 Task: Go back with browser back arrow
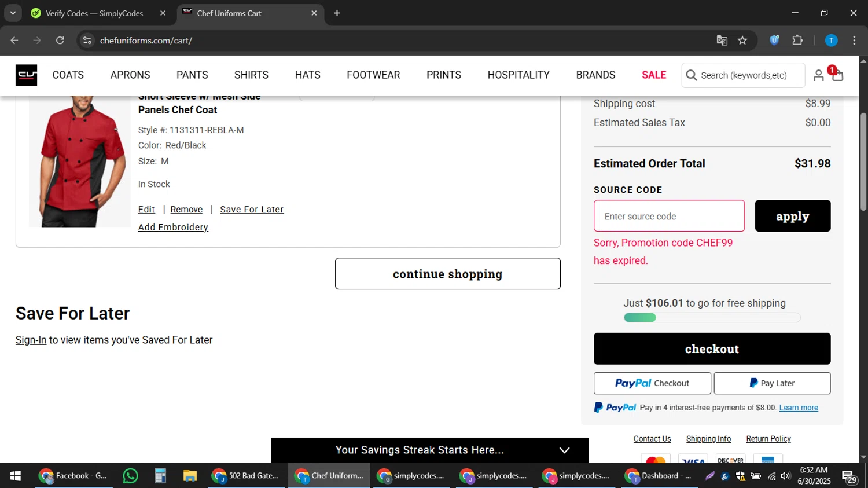pyautogui.click(x=14, y=41)
